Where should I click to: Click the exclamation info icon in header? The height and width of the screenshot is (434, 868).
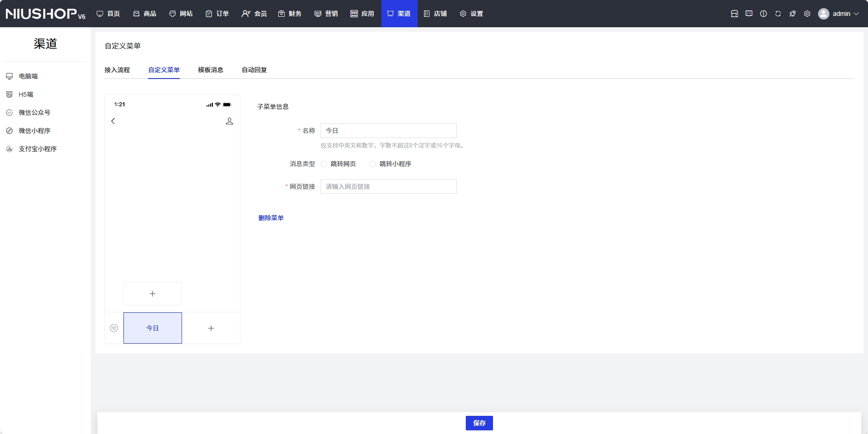point(763,14)
